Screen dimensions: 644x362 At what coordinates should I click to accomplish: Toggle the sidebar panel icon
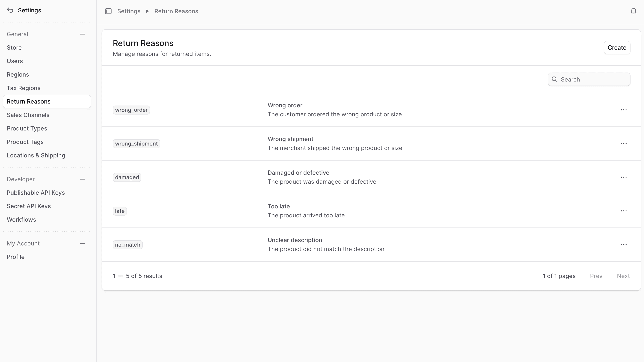coord(108,11)
